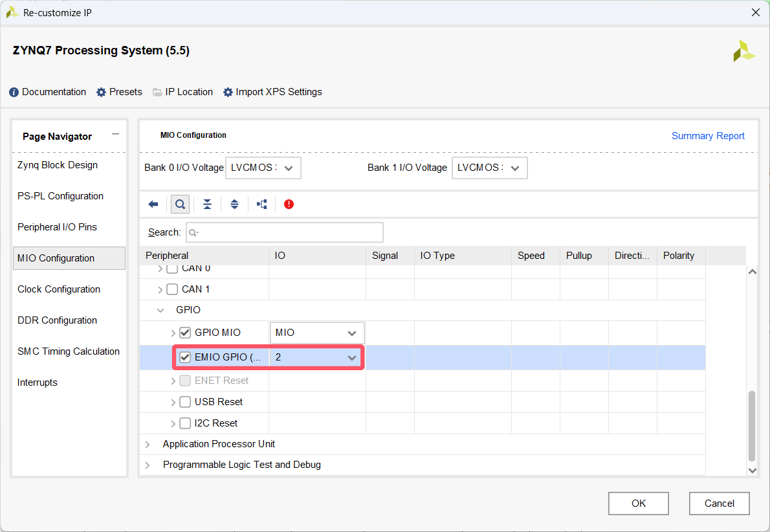Collapse the Page Navigator with minus icon
Image resolution: width=770 pixels, height=532 pixels.
pos(115,134)
